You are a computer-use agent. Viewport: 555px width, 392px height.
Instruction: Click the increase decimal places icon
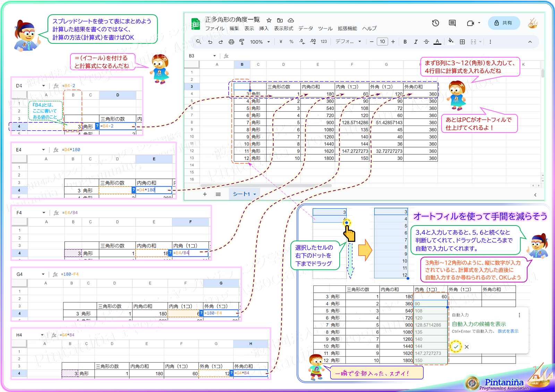[313, 42]
